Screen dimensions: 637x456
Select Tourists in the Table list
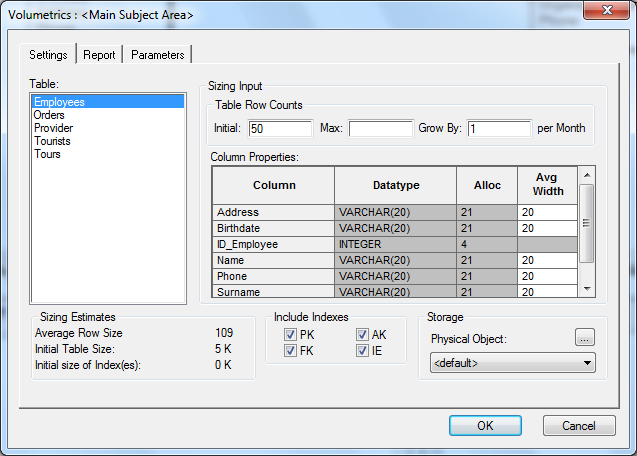pos(108,141)
